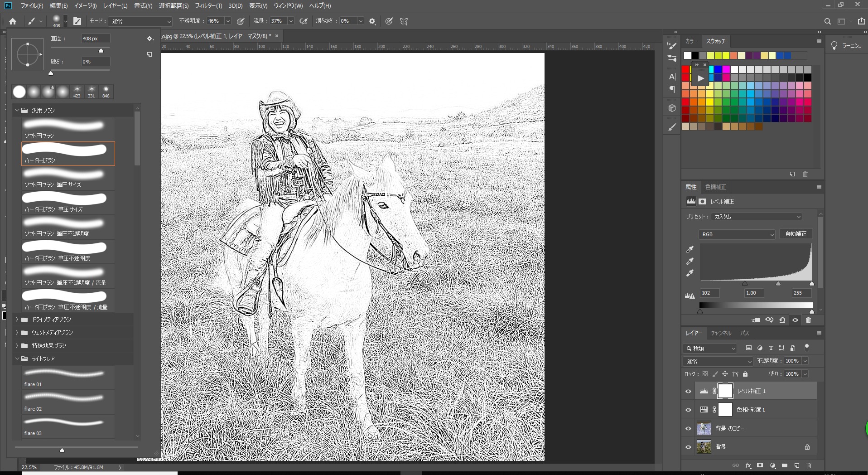Click the Home icon in options bar
This screenshot has height=475, width=868.
point(13,21)
